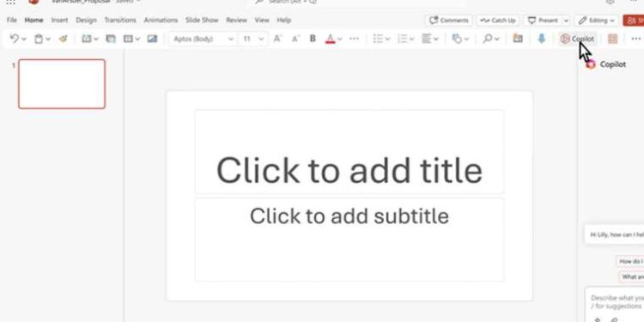Image resolution: width=644 pixels, height=322 pixels.
Task: Apply the red font color
Action: pos(331,39)
